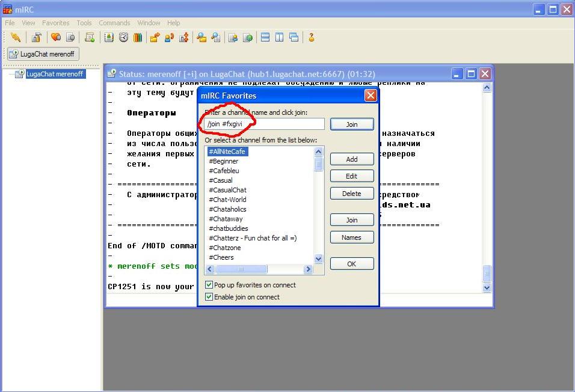Open the Tools menu
The height and width of the screenshot is (392, 575).
84,23
